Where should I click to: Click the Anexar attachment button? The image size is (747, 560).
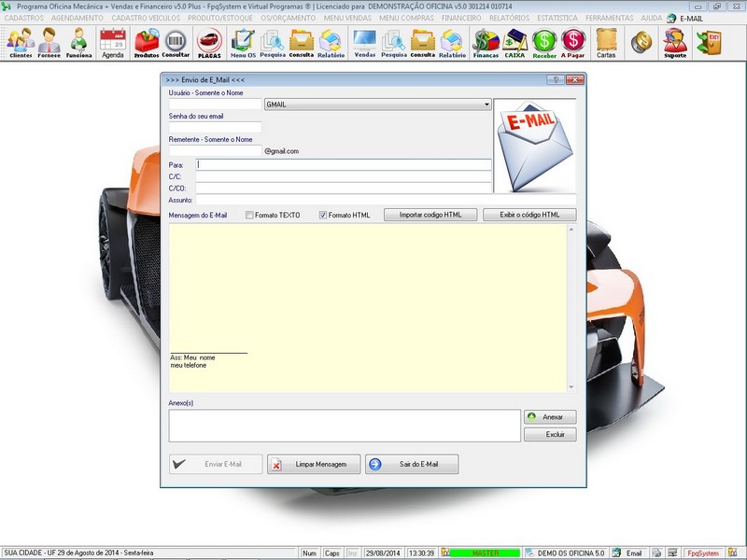pyautogui.click(x=550, y=416)
